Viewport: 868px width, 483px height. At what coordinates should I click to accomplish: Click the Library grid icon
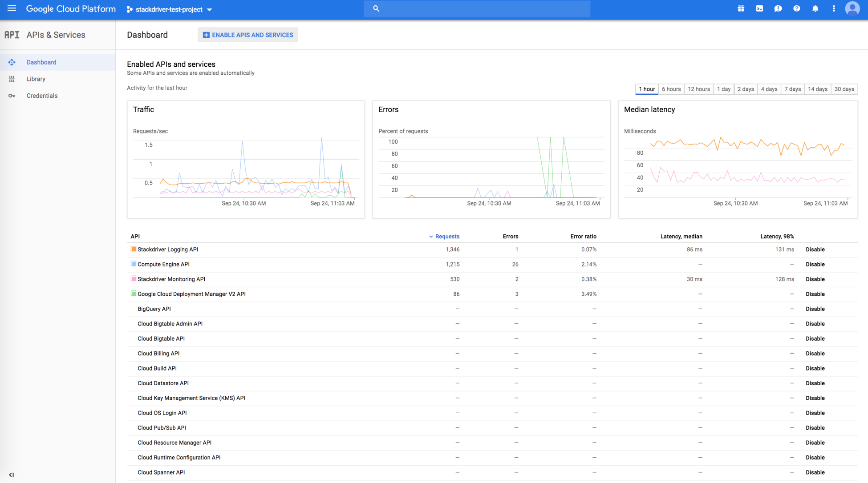(12, 79)
